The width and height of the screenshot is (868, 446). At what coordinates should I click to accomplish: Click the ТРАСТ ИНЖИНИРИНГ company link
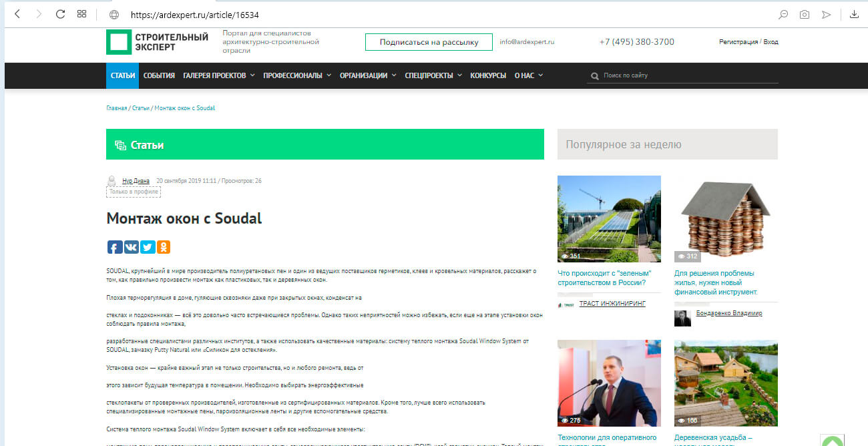click(612, 303)
